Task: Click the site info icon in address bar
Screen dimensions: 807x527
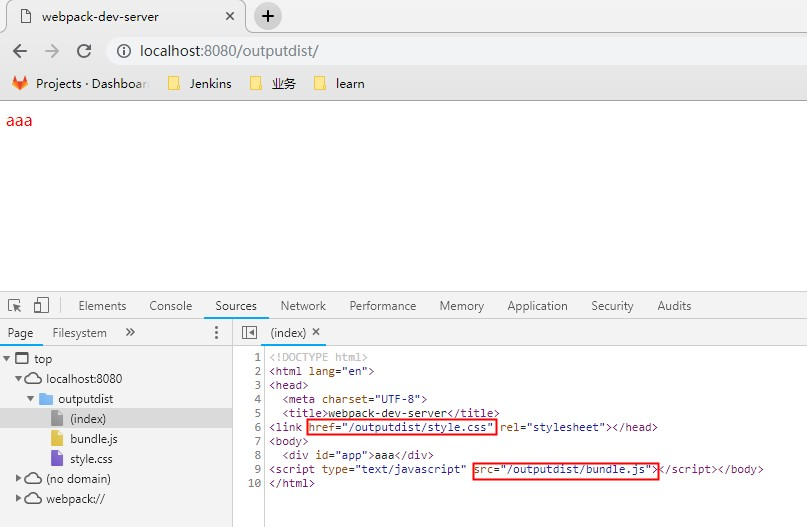Action: click(x=124, y=51)
